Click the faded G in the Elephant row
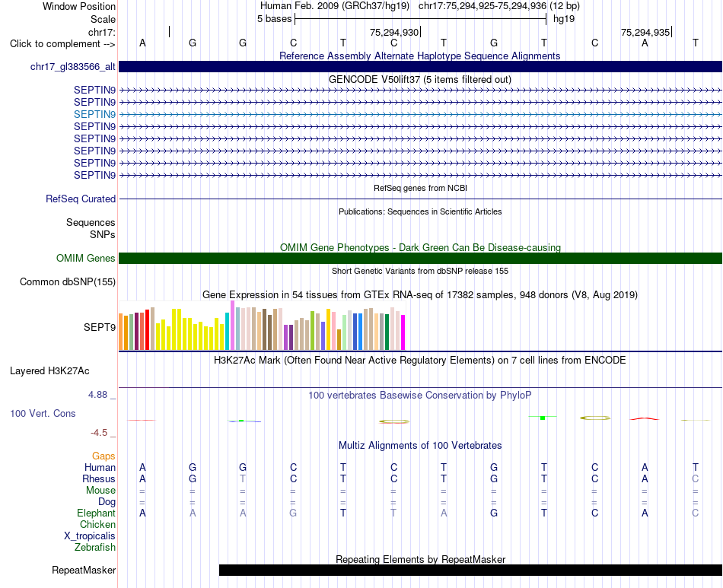 pyautogui.click(x=293, y=513)
